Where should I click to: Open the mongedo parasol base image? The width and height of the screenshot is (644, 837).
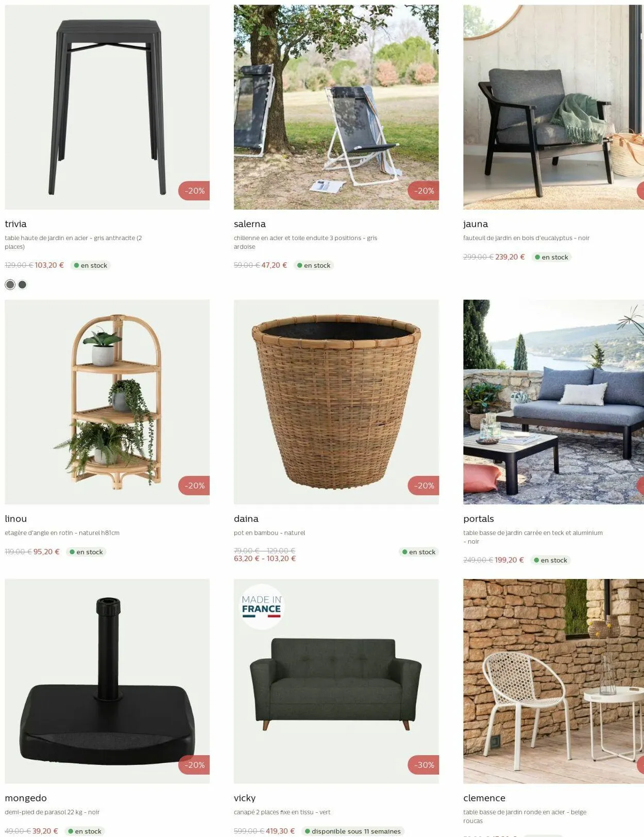pos(107,681)
